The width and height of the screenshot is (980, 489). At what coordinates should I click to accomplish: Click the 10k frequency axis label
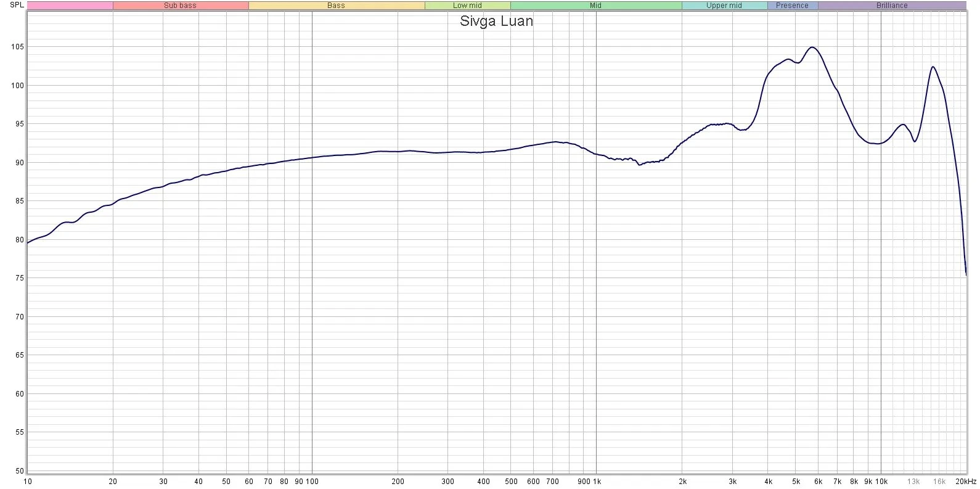(x=881, y=482)
